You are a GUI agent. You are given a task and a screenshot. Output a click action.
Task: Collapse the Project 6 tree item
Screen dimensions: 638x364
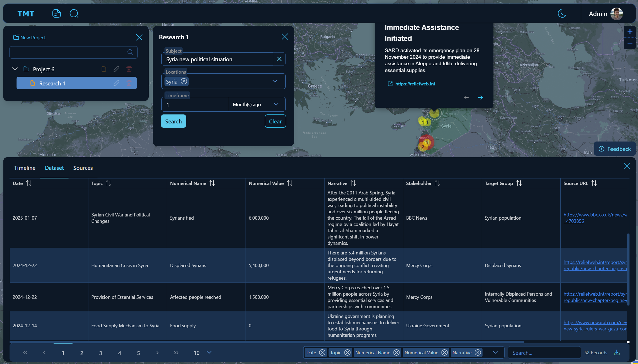[15, 69]
